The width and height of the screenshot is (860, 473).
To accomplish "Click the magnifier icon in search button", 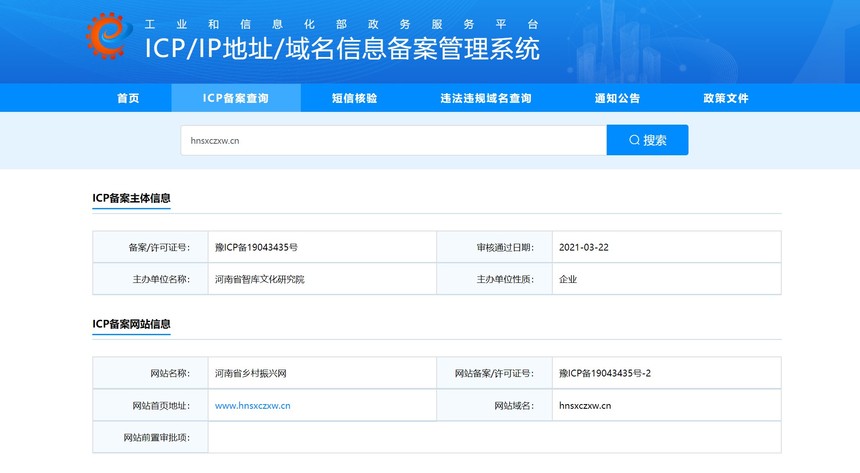I will click(x=634, y=140).
